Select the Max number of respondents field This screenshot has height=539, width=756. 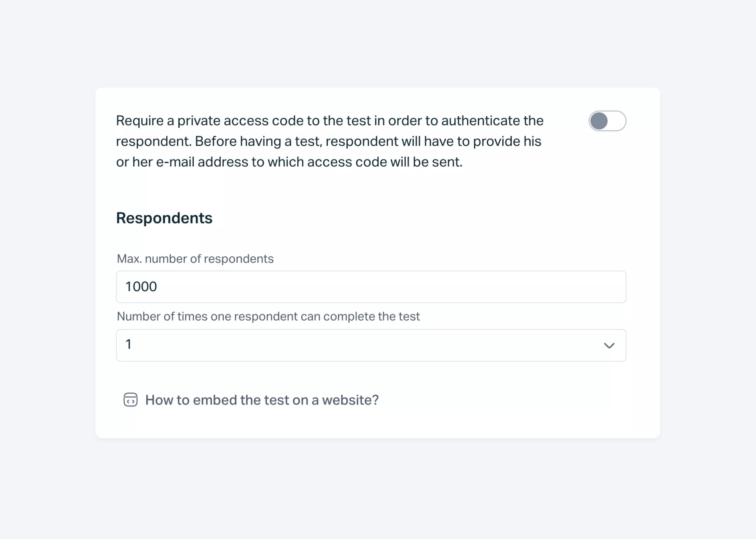point(371,287)
